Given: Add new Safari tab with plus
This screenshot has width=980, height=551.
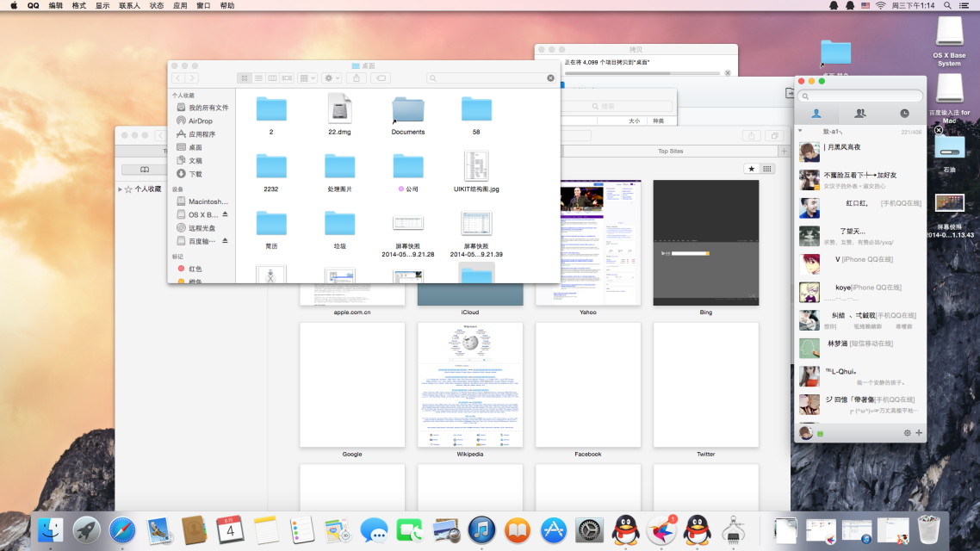Looking at the screenshot, I should click(x=784, y=151).
